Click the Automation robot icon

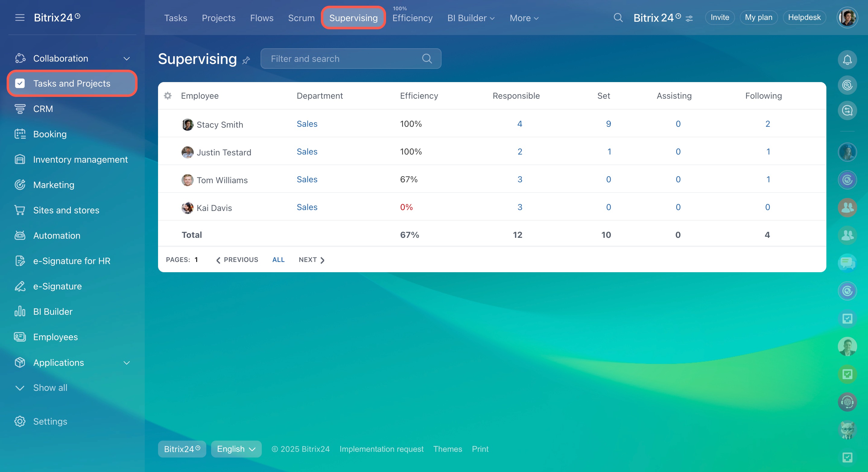point(20,235)
